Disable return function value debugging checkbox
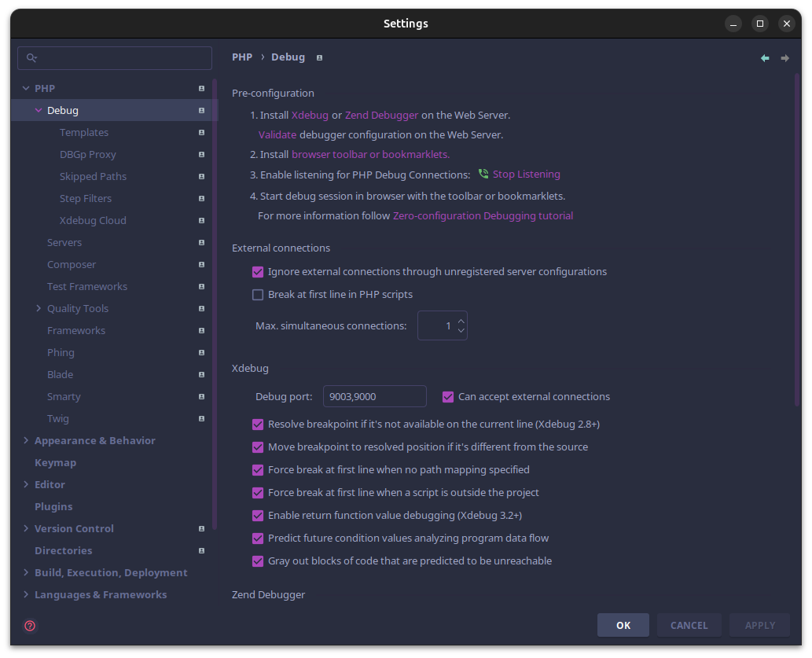Image resolution: width=812 pixels, height=658 pixels. tap(257, 516)
